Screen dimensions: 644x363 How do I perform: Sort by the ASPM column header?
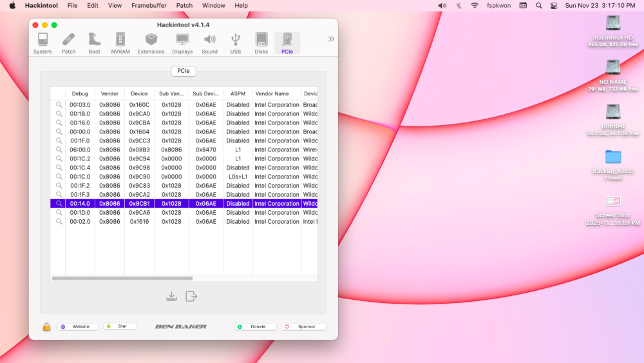(238, 93)
